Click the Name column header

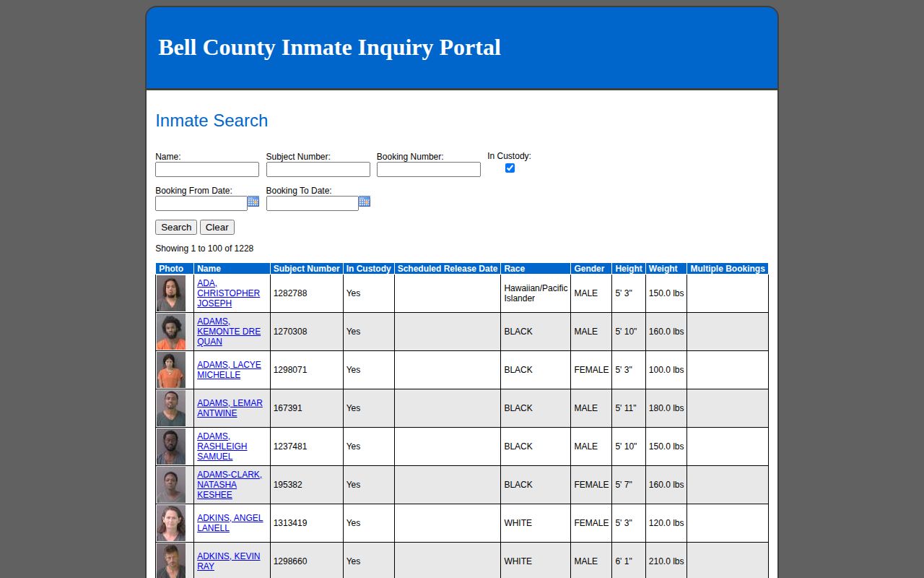point(232,269)
